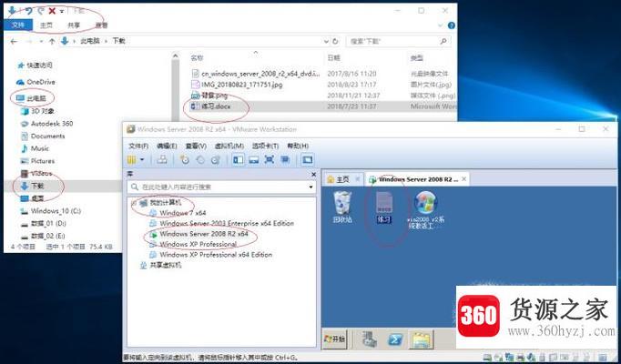The height and width of the screenshot is (364, 621).
Task: Toggle the library sidebar view icon
Action: tap(238, 159)
